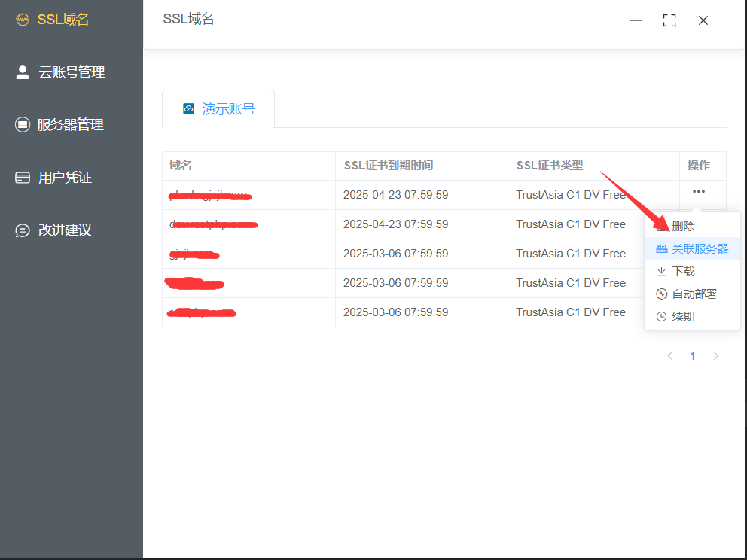
Task: Choose 删除 from the context menu
Action: click(683, 227)
